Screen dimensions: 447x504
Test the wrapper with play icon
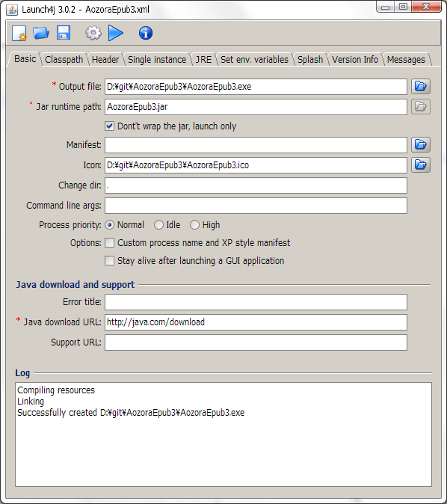tap(116, 33)
